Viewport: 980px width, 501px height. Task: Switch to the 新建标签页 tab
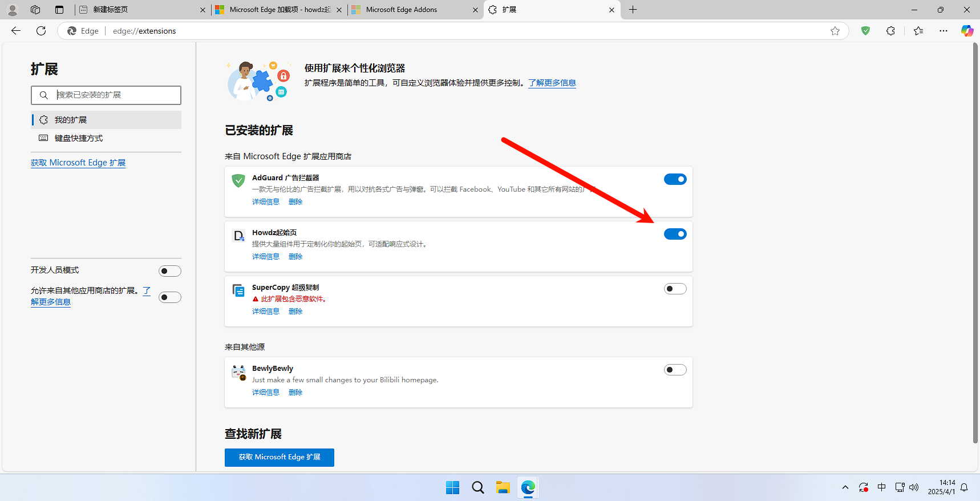(143, 10)
